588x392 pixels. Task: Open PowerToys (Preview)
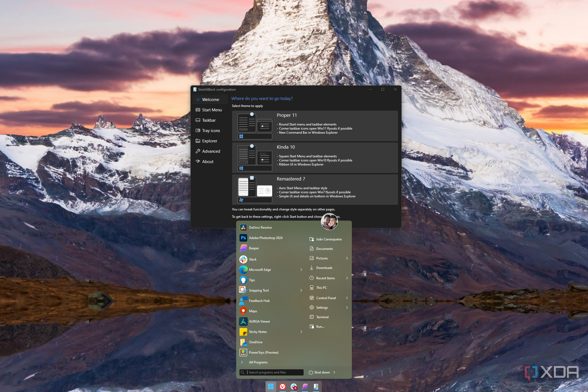(264, 352)
